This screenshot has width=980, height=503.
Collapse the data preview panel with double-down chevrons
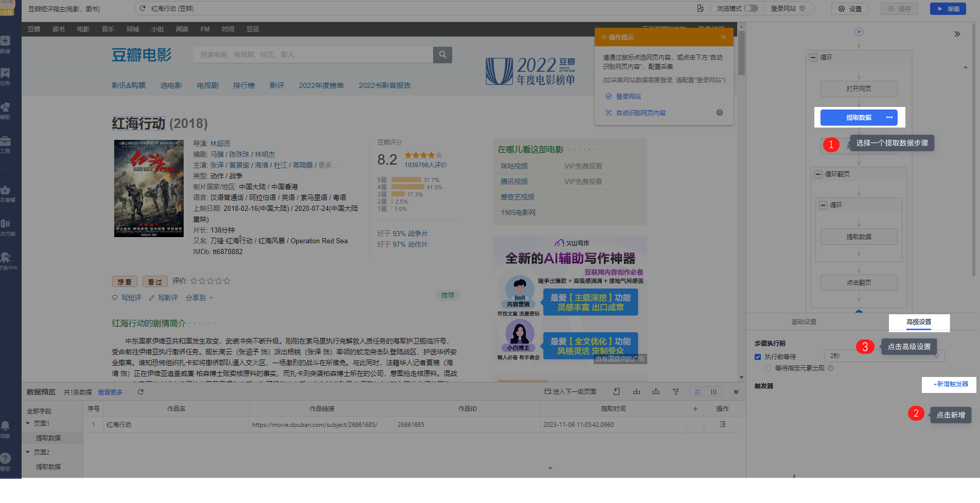[x=736, y=392]
